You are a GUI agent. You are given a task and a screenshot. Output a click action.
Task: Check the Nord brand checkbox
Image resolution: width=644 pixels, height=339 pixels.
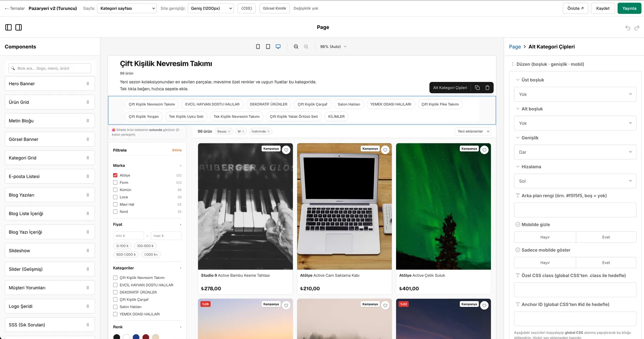115,212
